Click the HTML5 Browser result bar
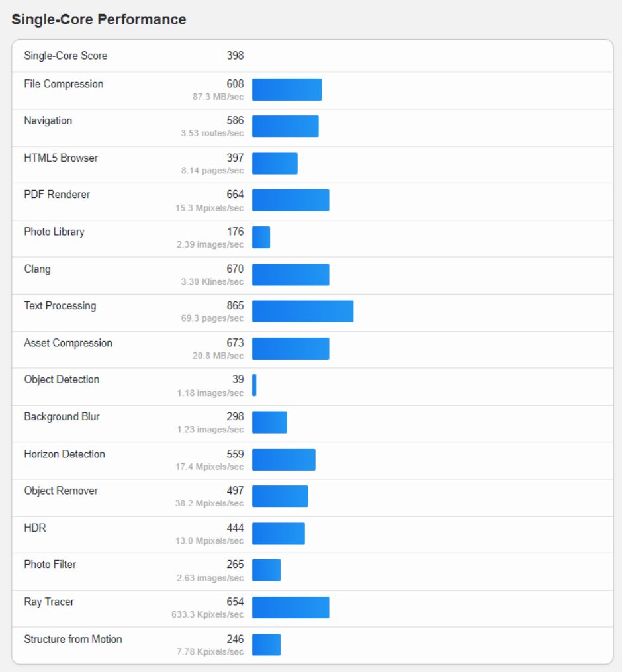Image resolution: width=622 pixels, height=672 pixels. 275,164
